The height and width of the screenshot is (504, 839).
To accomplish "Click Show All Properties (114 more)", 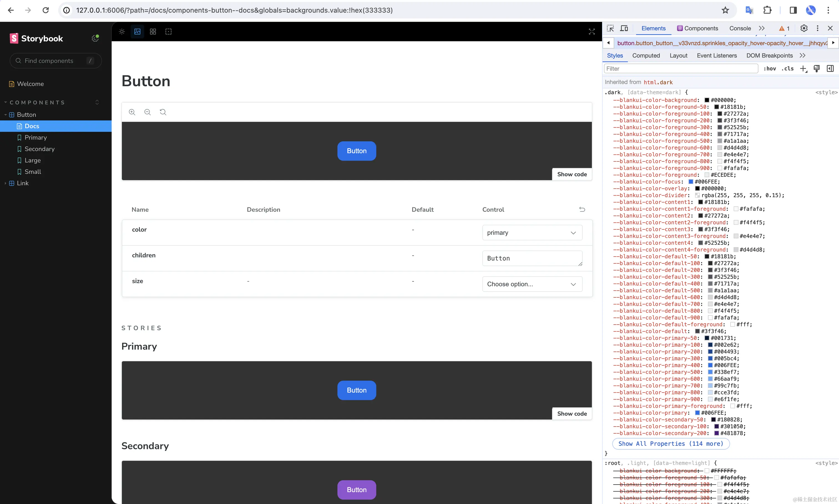I will pos(671,444).
